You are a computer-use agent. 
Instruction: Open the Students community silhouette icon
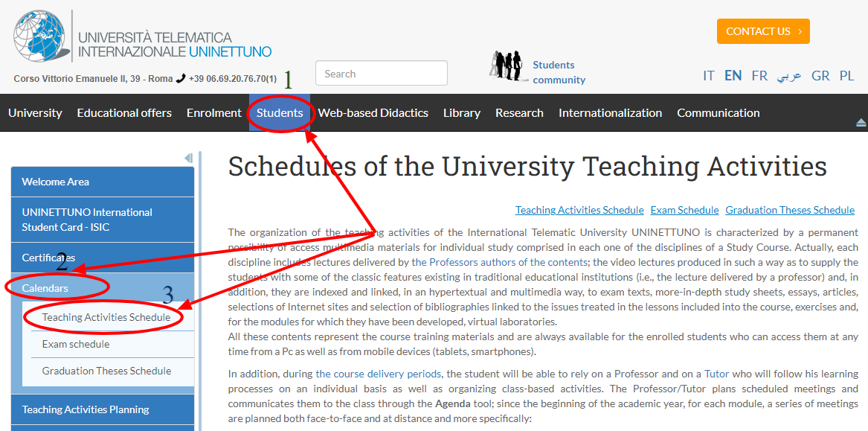tap(507, 67)
